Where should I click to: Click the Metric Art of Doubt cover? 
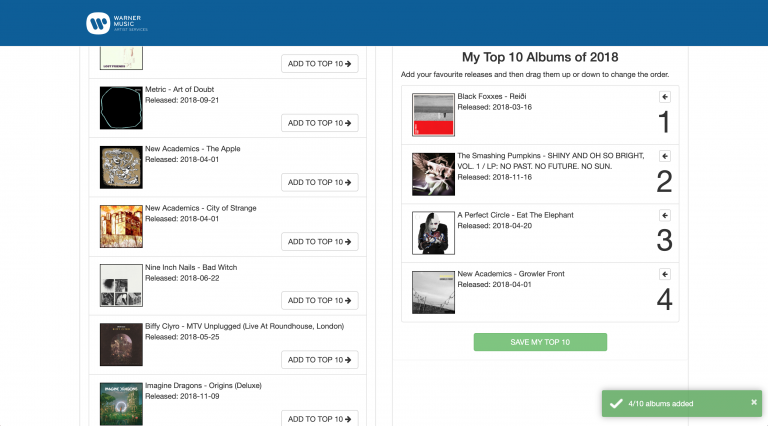121,108
